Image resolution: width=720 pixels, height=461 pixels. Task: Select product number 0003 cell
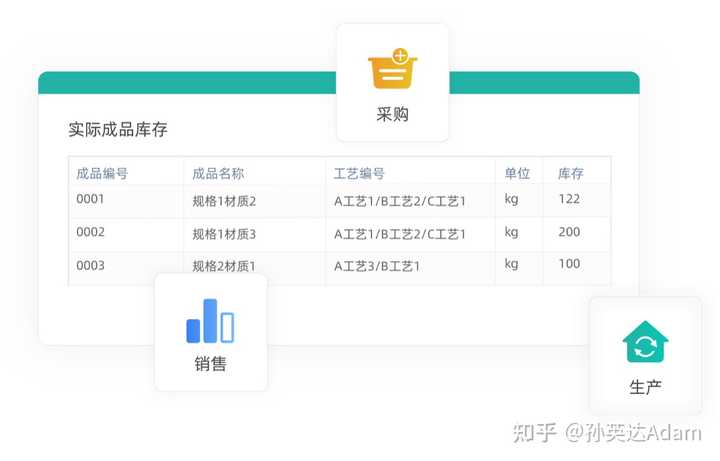coord(90,265)
